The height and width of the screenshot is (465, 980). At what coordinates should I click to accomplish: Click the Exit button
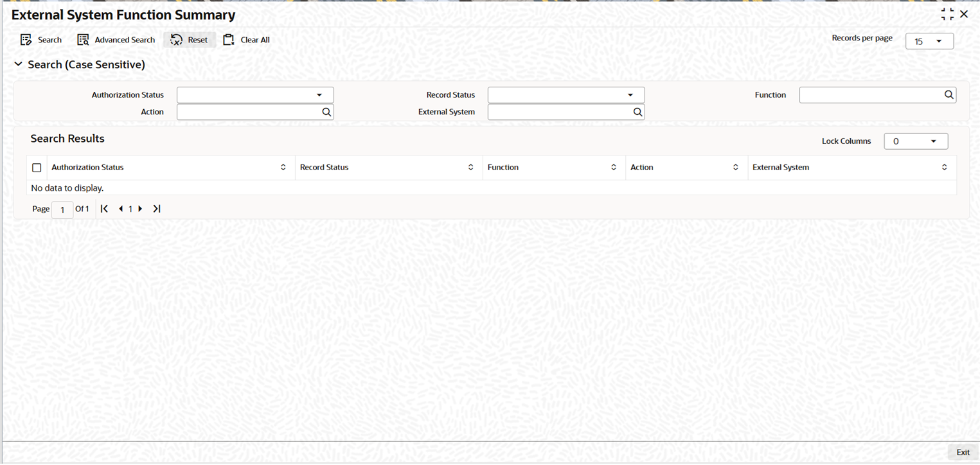click(963, 453)
